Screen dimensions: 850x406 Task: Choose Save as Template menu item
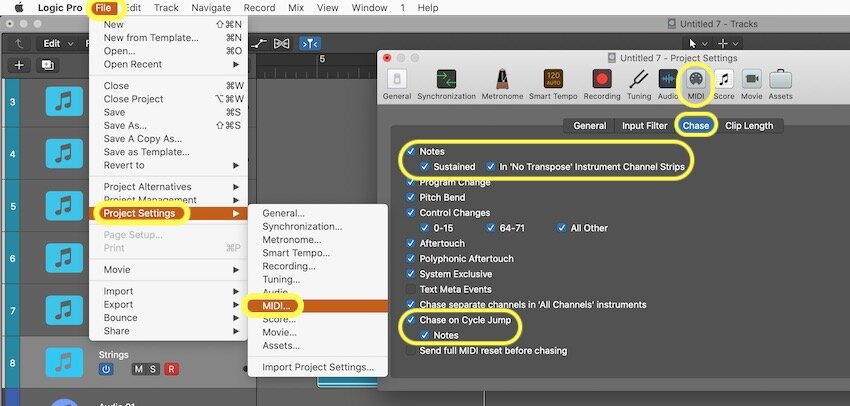click(x=170, y=152)
